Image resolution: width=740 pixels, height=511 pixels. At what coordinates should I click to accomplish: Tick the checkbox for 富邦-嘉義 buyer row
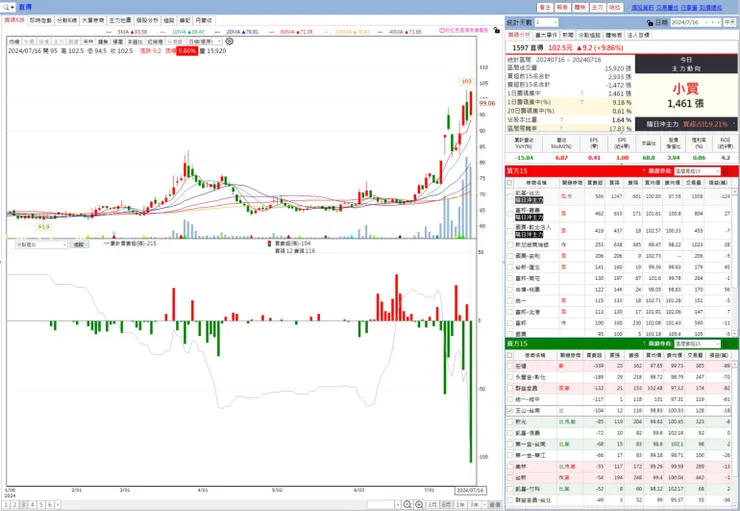(510, 213)
